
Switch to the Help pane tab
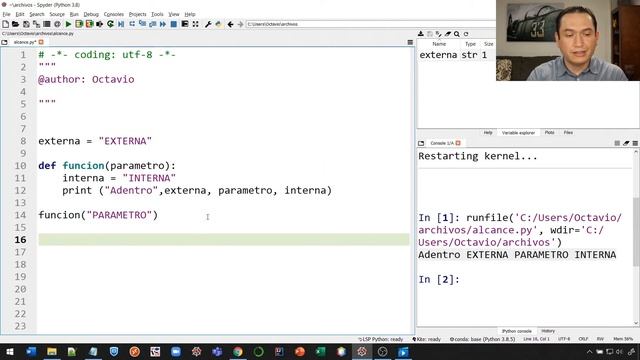pyautogui.click(x=488, y=133)
